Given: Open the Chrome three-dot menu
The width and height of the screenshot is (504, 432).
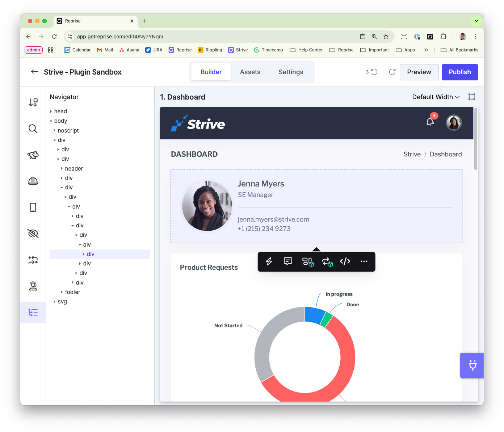Looking at the screenshot, I should [x=476, y=37].
